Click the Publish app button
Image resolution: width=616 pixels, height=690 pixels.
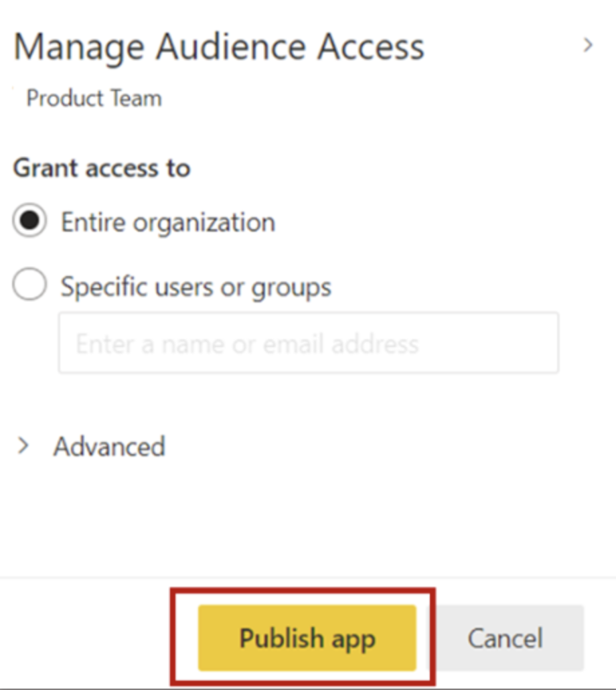tap(307, 638)
